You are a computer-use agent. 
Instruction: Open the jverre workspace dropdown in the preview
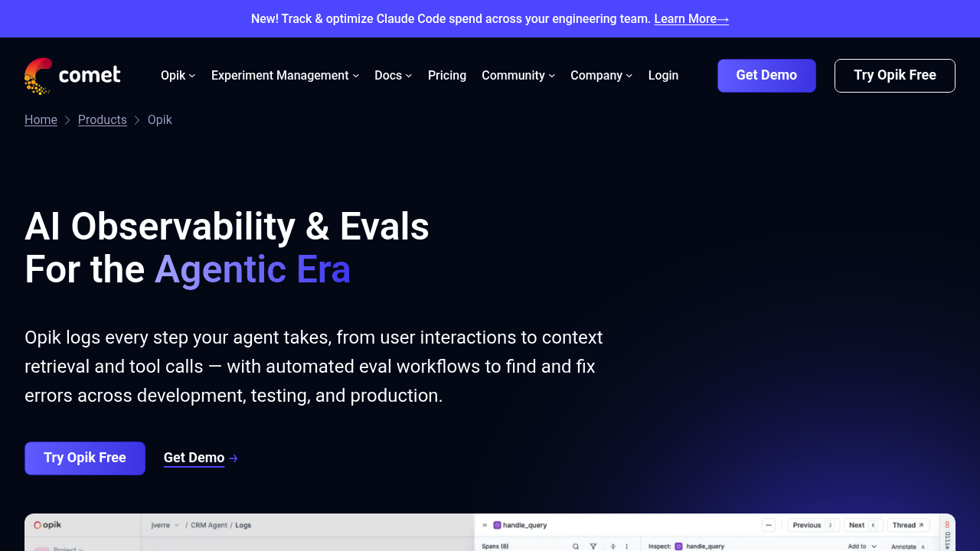[x=165, y=525]
